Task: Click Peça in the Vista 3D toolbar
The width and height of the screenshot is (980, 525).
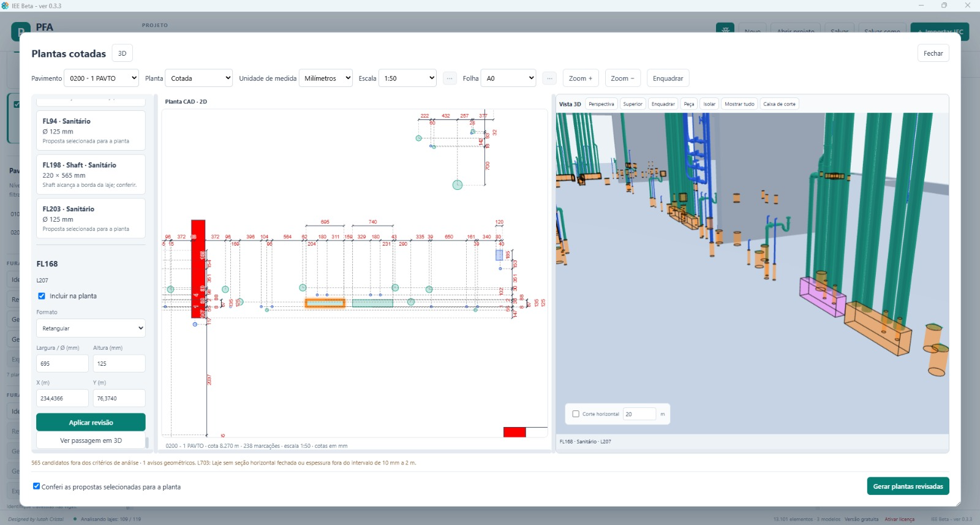Action: pyautogui.click(x=689, y=104)
